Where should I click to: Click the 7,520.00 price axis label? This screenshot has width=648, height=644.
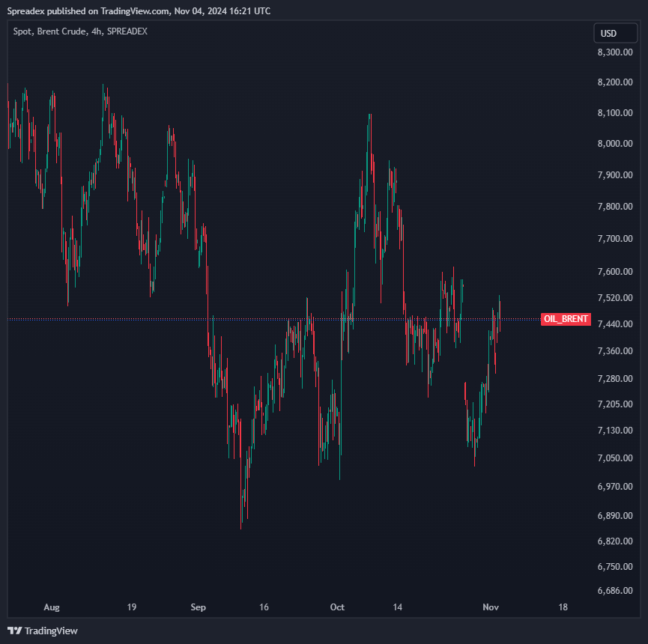[615, 298]
